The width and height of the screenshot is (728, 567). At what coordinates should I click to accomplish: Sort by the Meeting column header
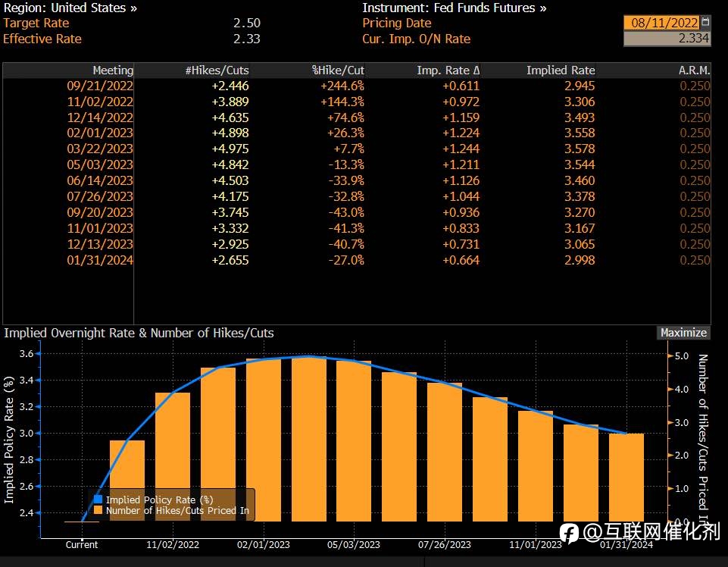click(x=113, y=70)
